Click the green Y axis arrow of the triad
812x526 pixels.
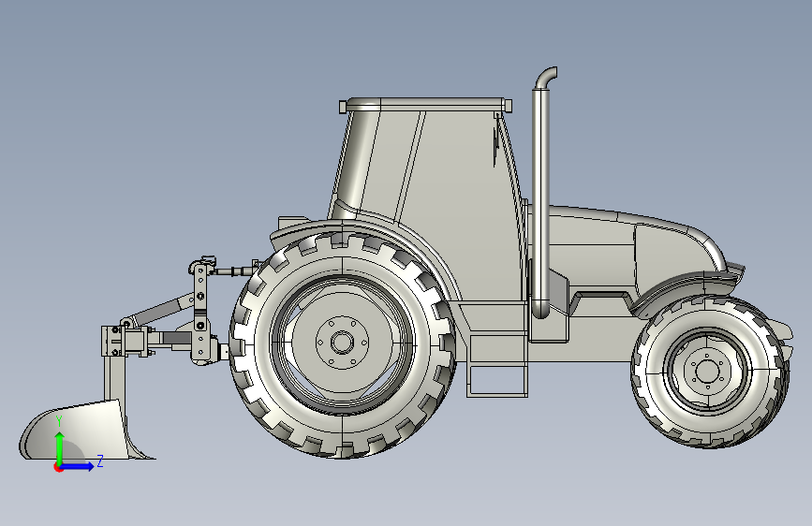(60, 446)
